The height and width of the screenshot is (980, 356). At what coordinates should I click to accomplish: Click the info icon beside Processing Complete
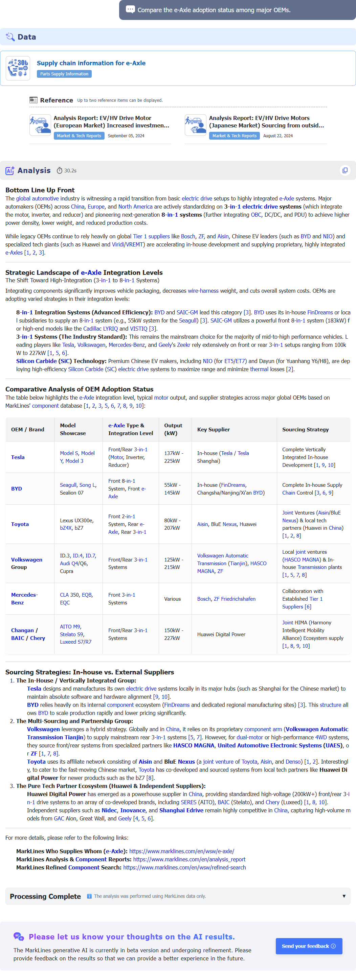[89, 896]
